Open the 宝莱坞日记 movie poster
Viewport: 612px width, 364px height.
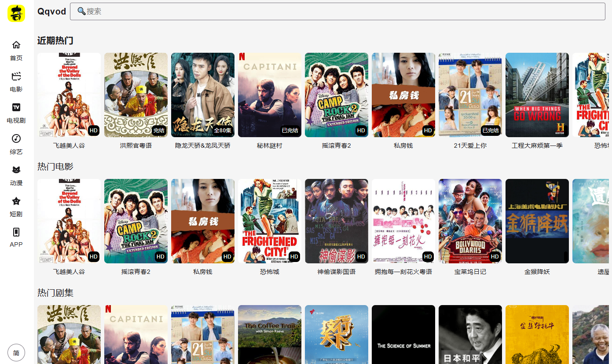470,221
